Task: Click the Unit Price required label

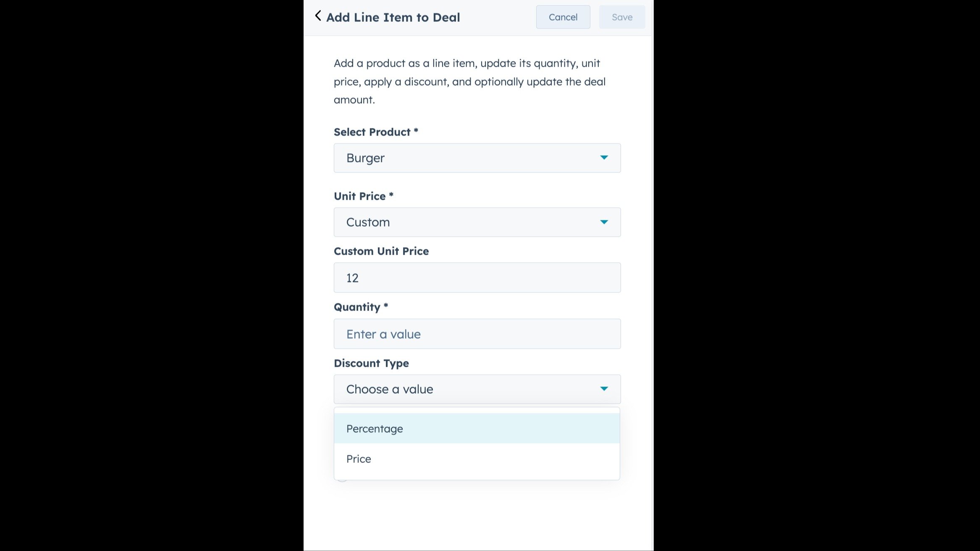Action: tap(363, 196)
